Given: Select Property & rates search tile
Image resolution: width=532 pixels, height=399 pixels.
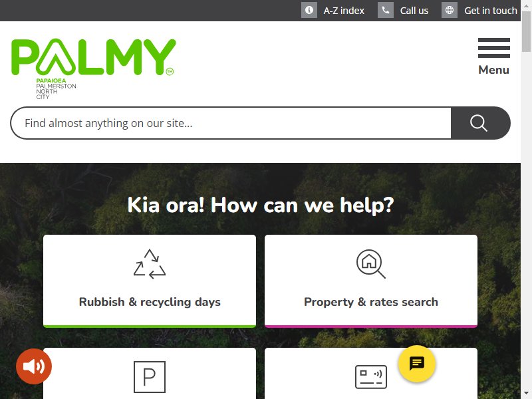Looking at the screenshot, I should (371, 281).
